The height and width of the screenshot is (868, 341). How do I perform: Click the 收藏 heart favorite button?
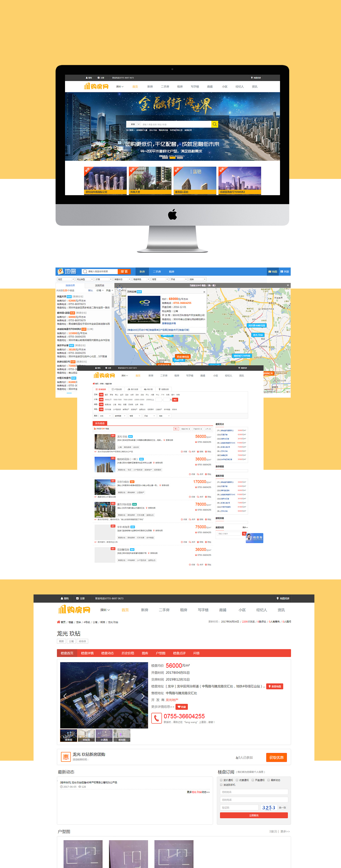182,707
